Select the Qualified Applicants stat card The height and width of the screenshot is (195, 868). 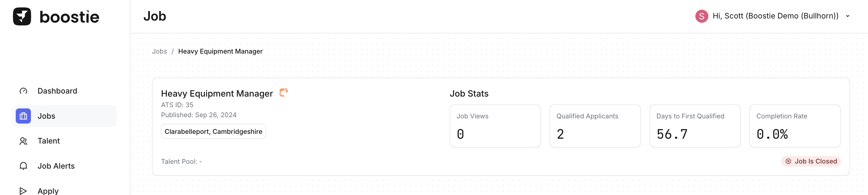[x=595, y=126]
